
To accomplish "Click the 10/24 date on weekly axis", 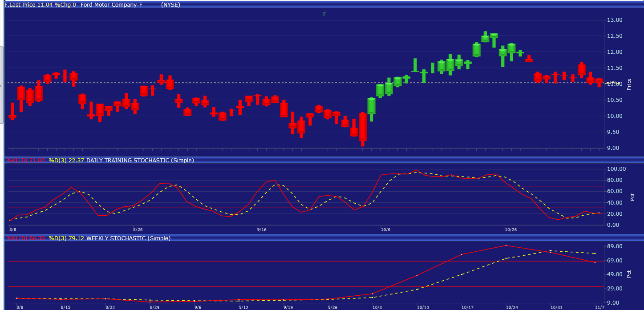I will point(512,307).
